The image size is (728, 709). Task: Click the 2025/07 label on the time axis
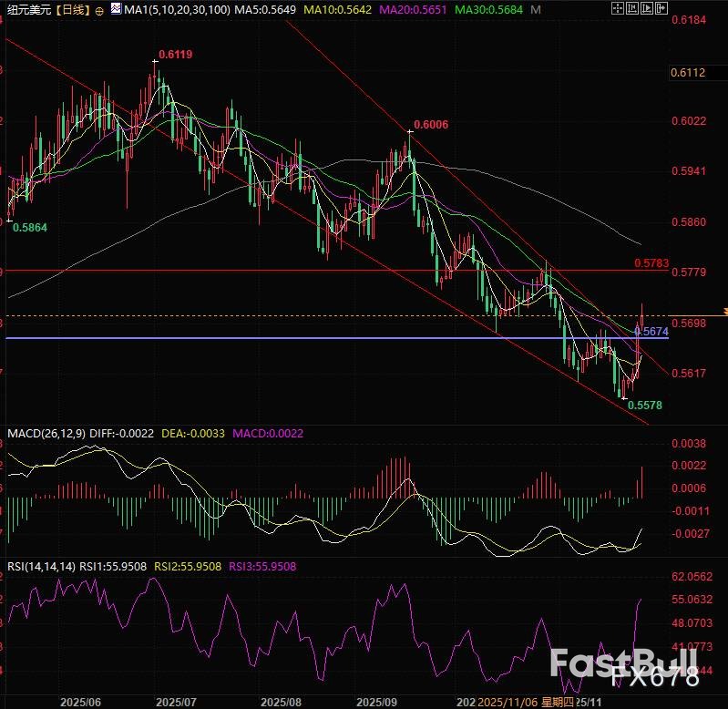tap(177, 703)
